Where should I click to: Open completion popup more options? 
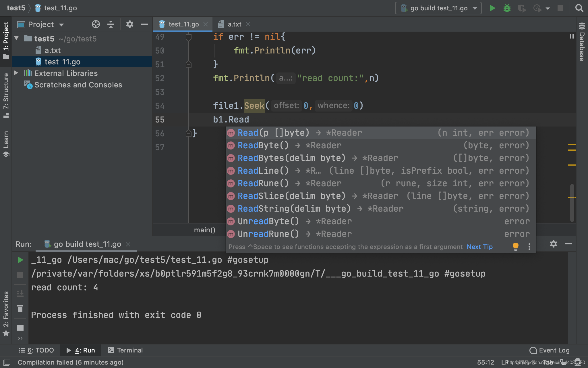(x=529, y=247)
